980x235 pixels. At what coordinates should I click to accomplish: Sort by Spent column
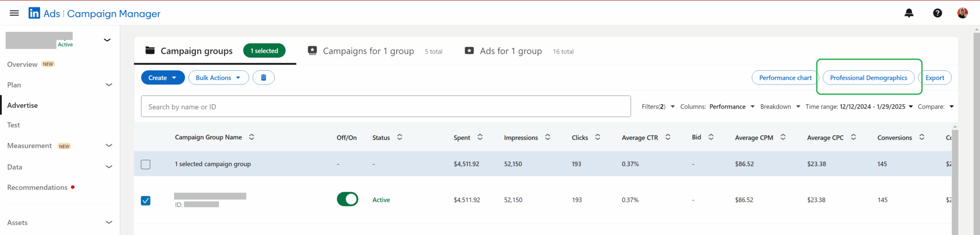click(480, 137)
